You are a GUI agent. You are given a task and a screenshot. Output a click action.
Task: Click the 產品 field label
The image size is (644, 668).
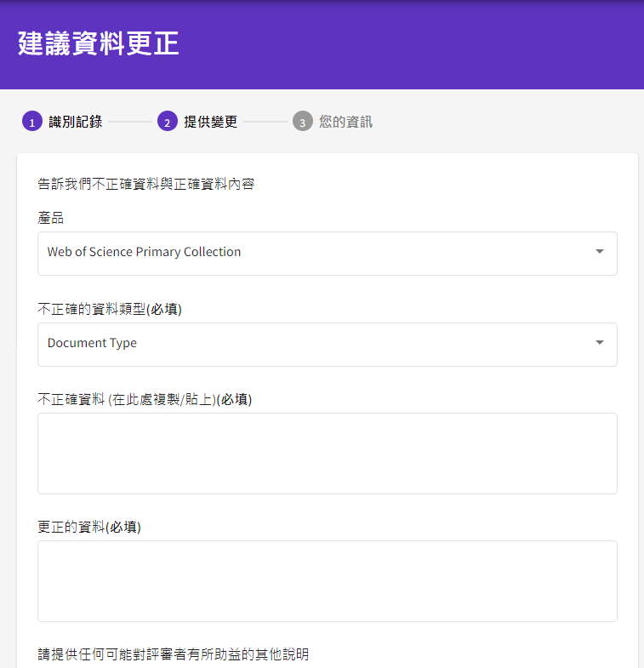point(50,218)
